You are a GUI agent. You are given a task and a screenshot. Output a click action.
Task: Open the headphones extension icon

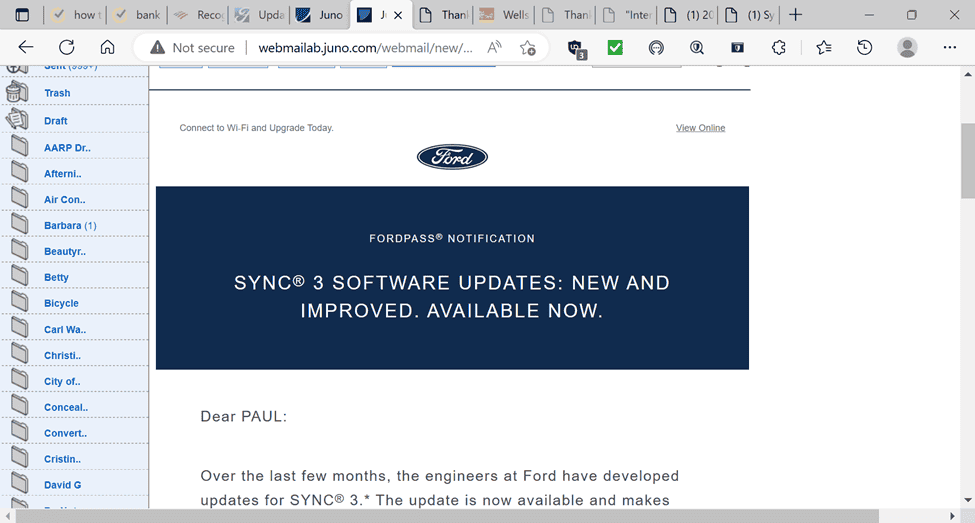click(x=656, y=47)
